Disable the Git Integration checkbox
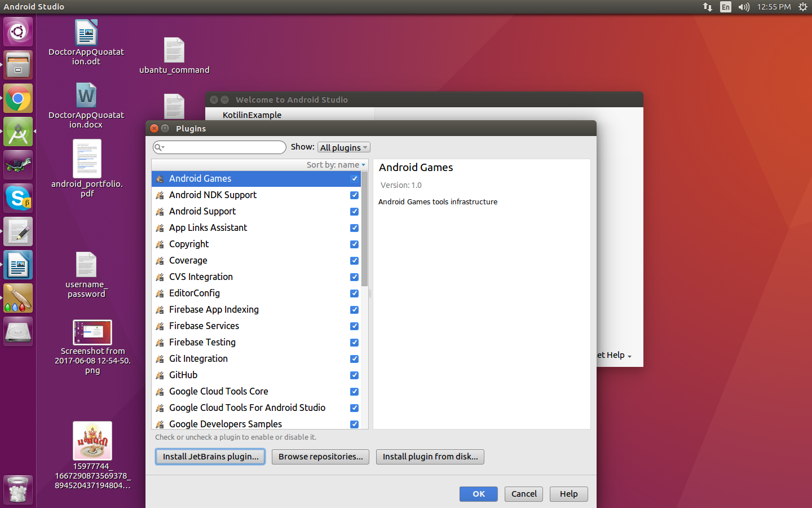Viewport: 812px width, 508px height. click(354, 359)
